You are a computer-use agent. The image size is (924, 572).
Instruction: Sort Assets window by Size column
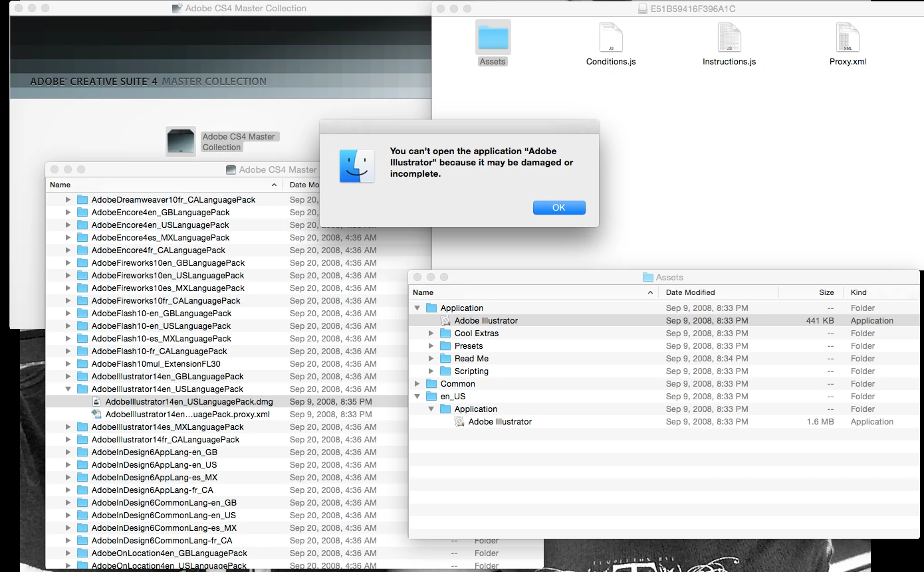812,292
